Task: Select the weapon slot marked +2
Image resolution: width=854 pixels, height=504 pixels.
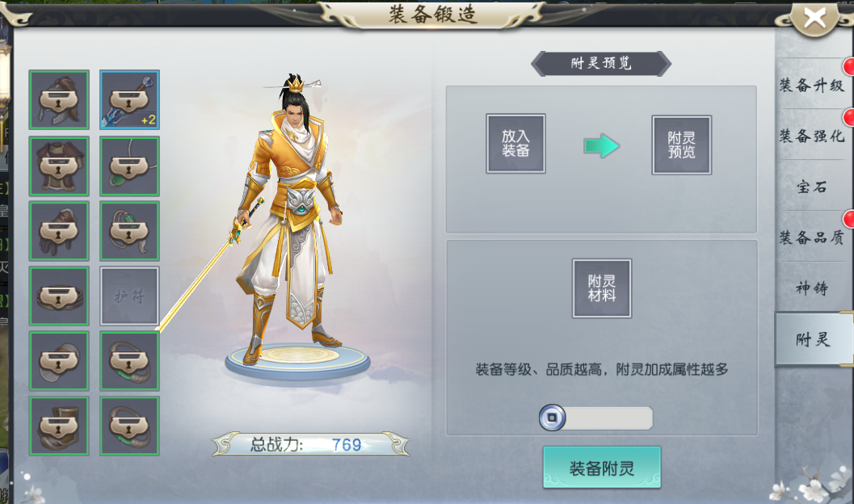Action: coord(129,99)
